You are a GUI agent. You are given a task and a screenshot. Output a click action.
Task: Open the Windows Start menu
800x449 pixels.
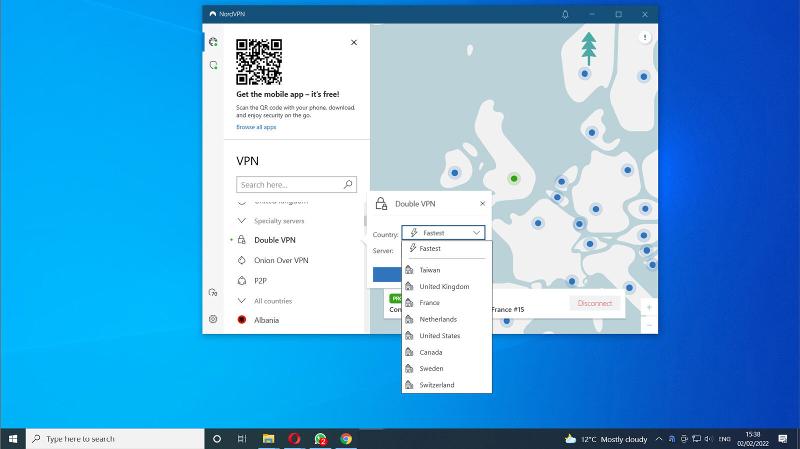(x=13, y=439)
